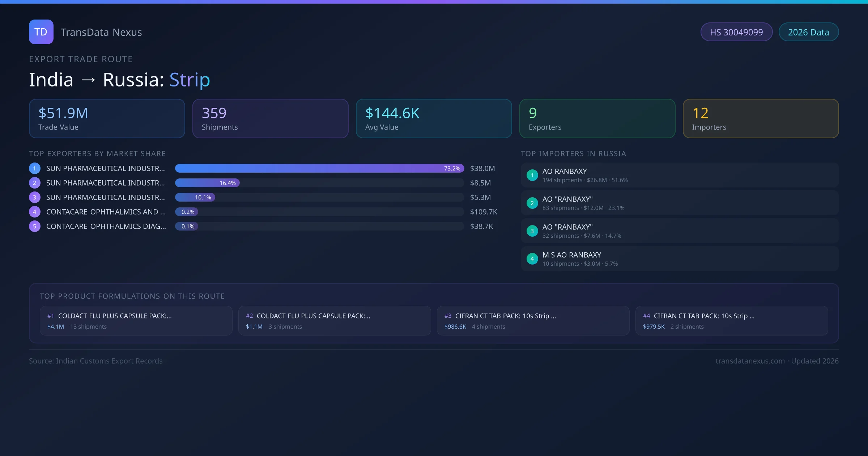Viewport: 868px width, 456px height.
Task: Select the M S AO RANBAXY importer row
Action: pyautogui.click(x=679, y=259)
